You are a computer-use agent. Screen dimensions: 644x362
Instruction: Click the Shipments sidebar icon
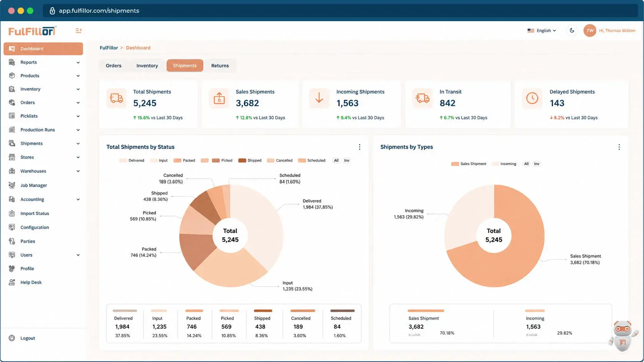(x=12, y=143)
